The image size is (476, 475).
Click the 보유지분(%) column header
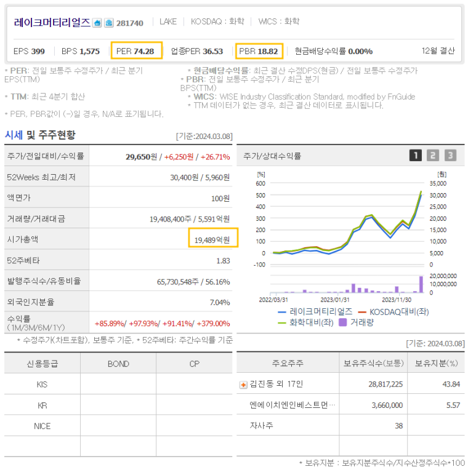pyautogui.click(x=436, y=363)
